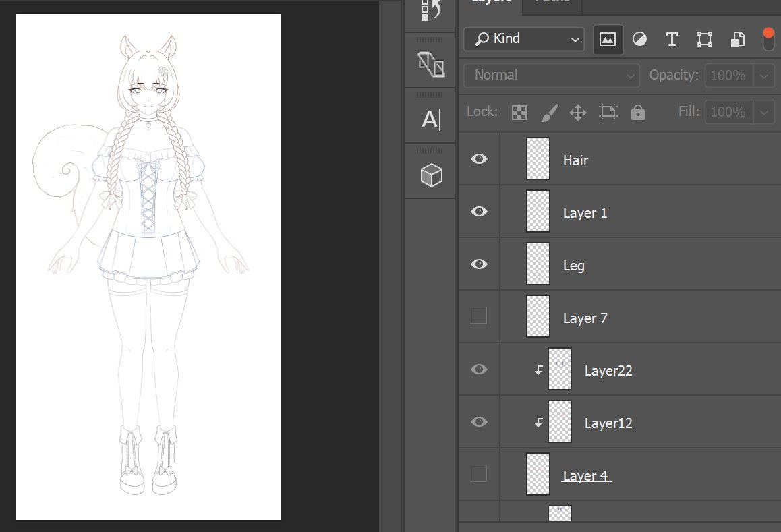Click Layer12 clipping mask arrow
The height and width of the screenshot is (532, 781).
tap(538, 423)
